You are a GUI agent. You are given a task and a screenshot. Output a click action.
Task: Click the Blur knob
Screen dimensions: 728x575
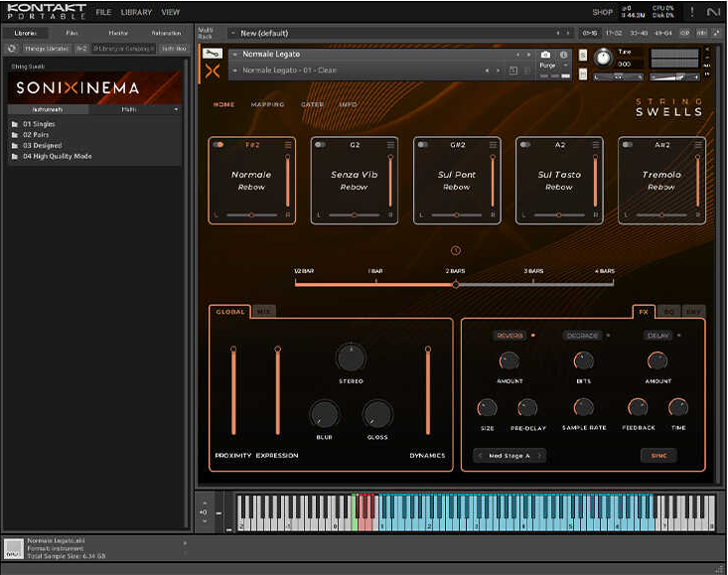(x=325, y=414)
